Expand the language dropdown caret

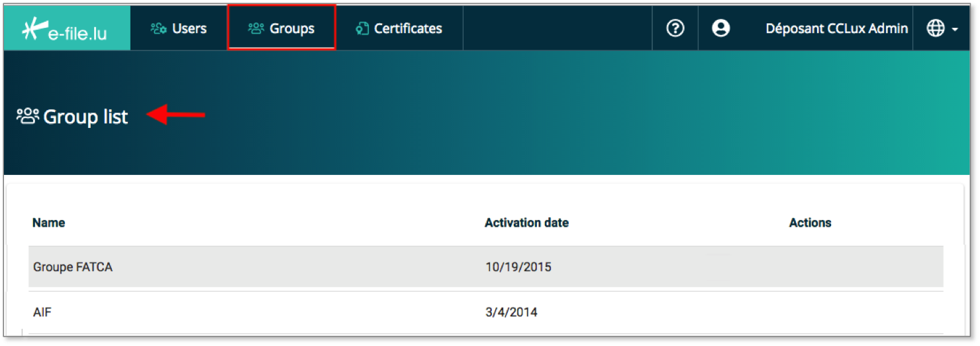click(955, 30)
